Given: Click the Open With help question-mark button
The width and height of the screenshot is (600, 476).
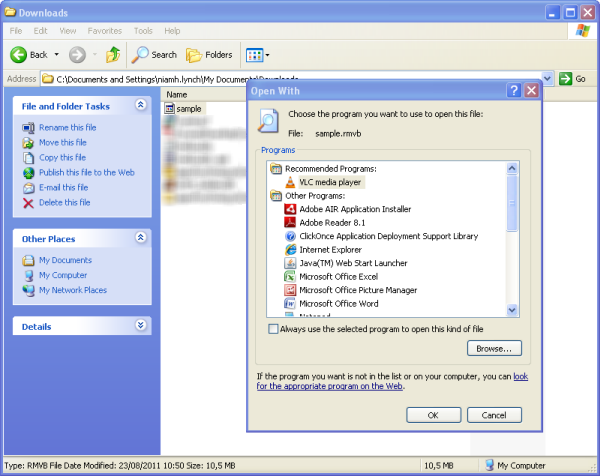Looking at the screenshot, I should click(x=514, y=90).
